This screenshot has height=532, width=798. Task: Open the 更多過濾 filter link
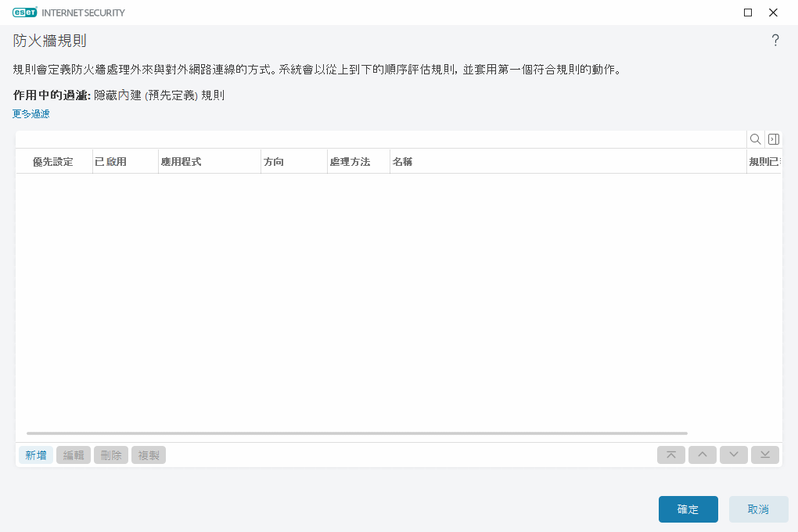pyautogui.click(x=31, y=113)
